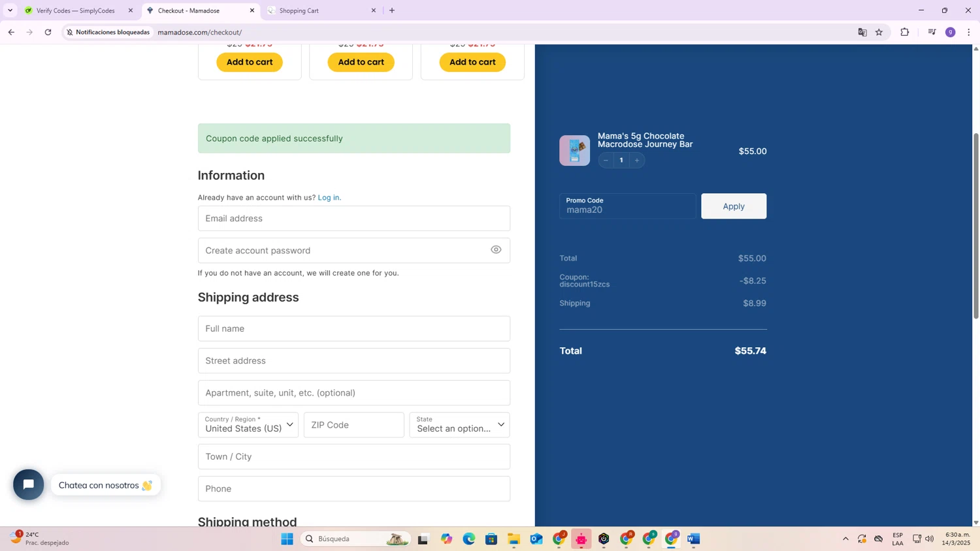Open the tab search dropdown arrow
980x551 pixels.
click(10, 10)
